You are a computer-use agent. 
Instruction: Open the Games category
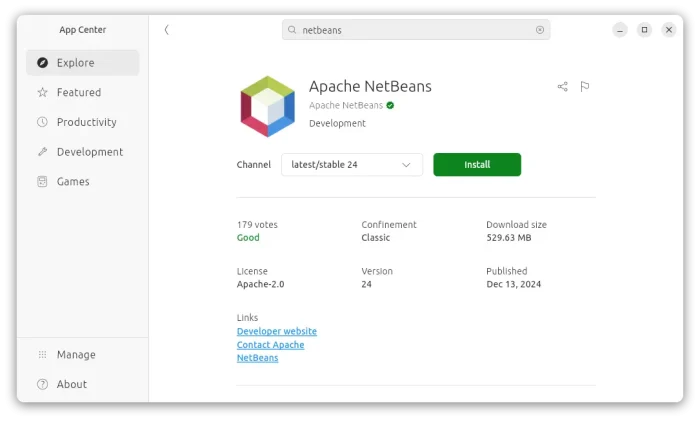click(83, 182)
